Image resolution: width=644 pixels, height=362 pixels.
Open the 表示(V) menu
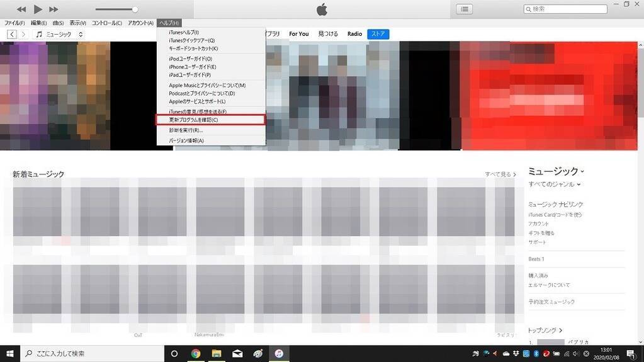point(77,23)
